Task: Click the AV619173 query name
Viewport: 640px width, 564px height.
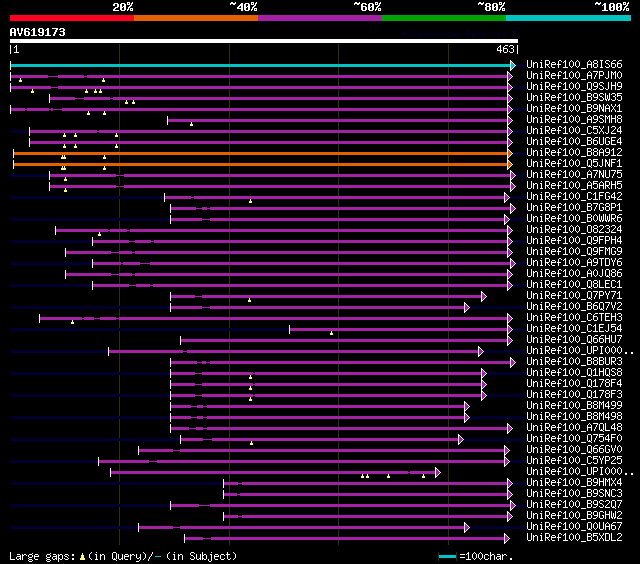Action: pos(38,32)
